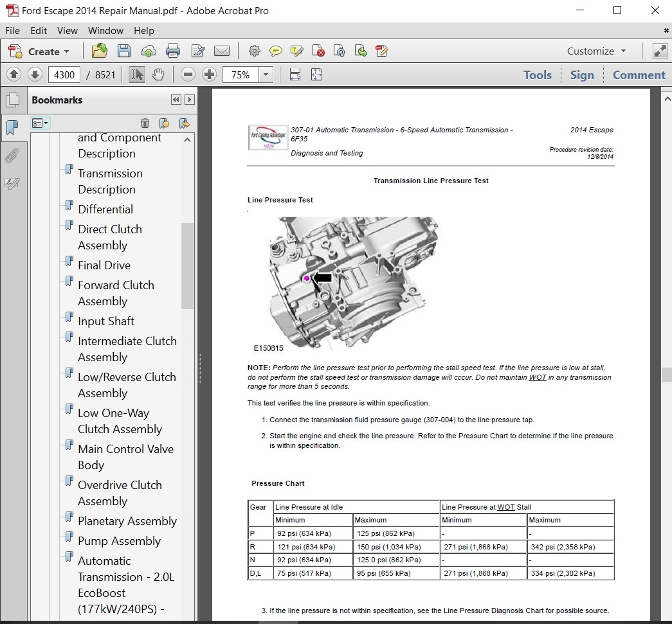This screenshot has width=672, height=624.
Task: Open the Tools pane
Action: 537,75
